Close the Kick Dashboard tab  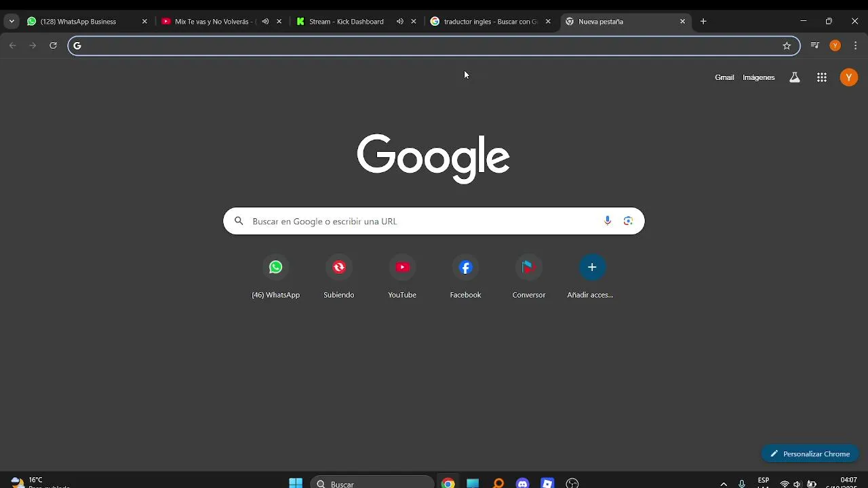[414, 22]
